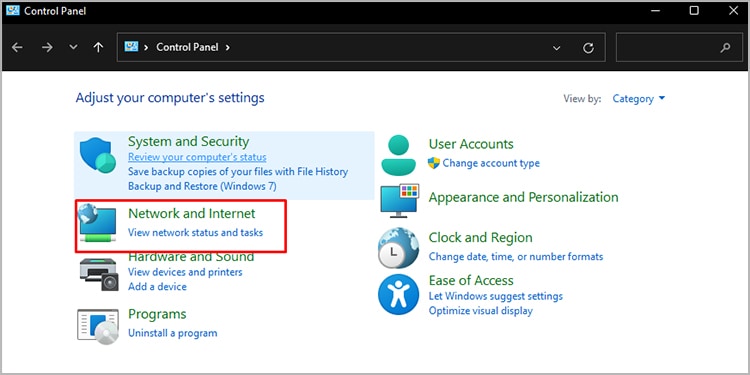Click the shield icon beside Change account type
The width and height of the screenshot is (750, 375).
[434, 163]
